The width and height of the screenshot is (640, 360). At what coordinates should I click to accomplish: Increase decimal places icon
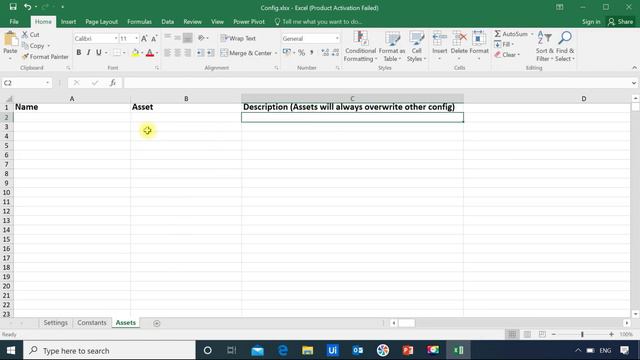pos(325,52)
